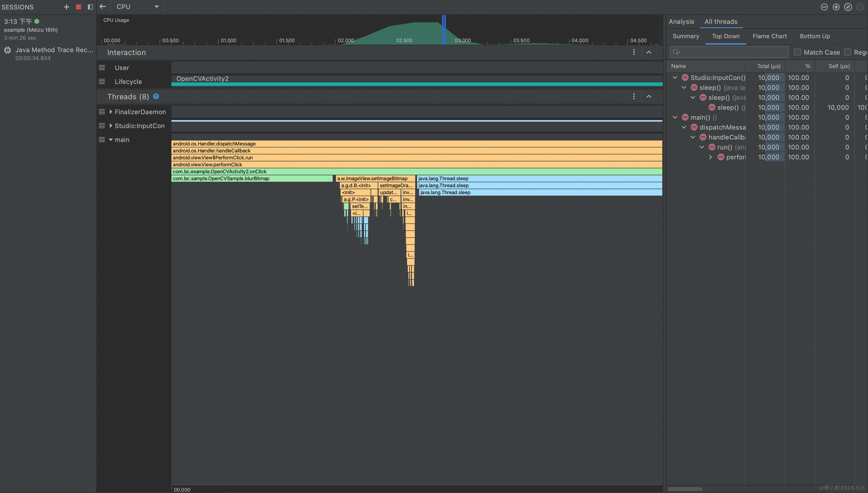This screenshot has width=868, height=493.
Task: Click the zoom out minus icon
Action: point(824,7)
